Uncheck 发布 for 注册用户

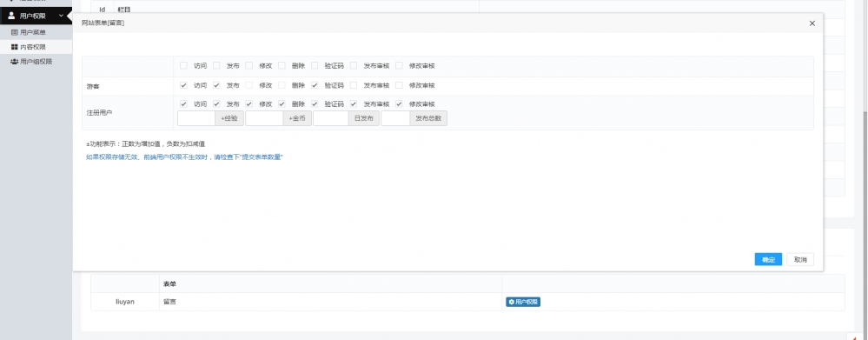(216, 104)
